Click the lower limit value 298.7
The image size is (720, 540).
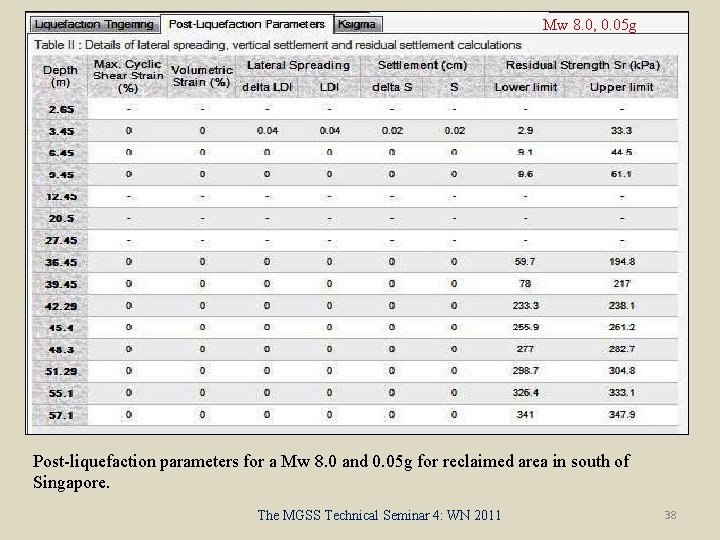[526, 371]
